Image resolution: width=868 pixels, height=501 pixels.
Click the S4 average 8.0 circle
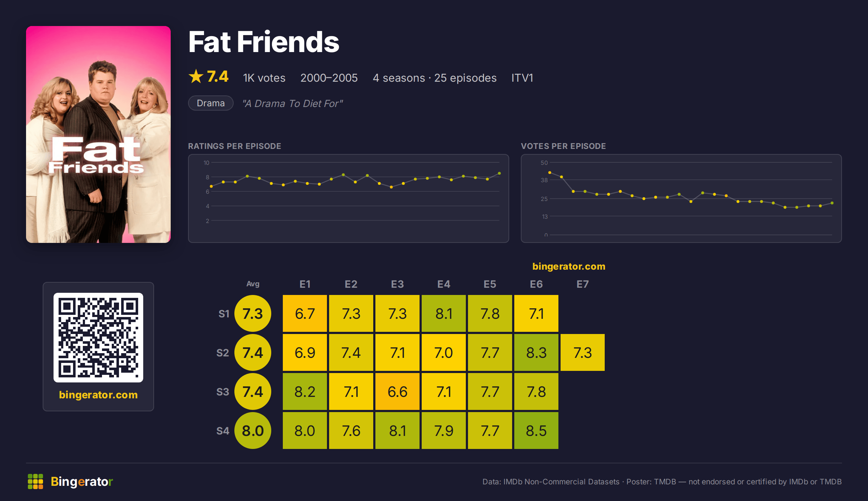253,431
